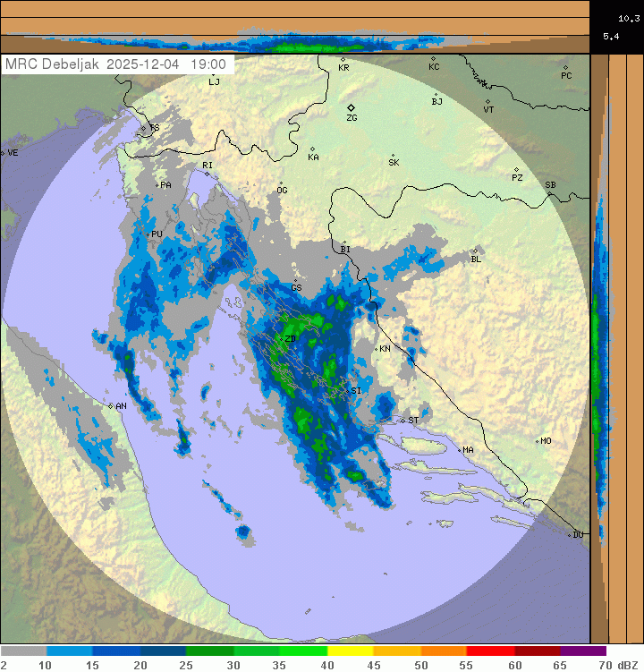The height and width of the screenshot is (672, 644).
Task: Click the PU marker on the Istrian peninsula
Action: click(148, 234)
